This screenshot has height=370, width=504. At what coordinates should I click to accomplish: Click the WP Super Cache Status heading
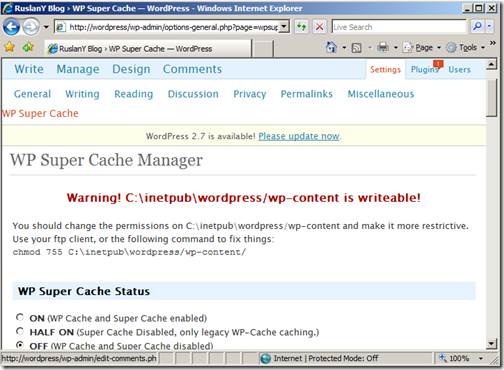pyautogui.click(x=84, y=291)
